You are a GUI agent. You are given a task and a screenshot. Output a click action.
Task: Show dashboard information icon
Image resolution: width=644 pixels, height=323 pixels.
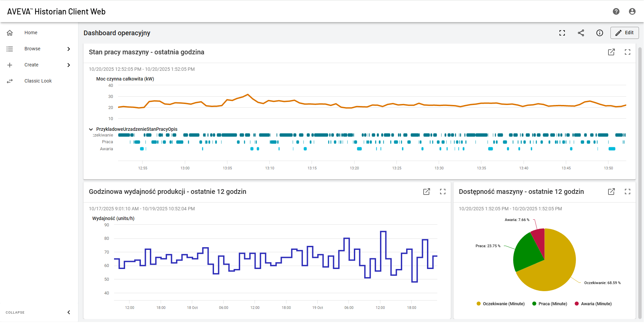599,33
